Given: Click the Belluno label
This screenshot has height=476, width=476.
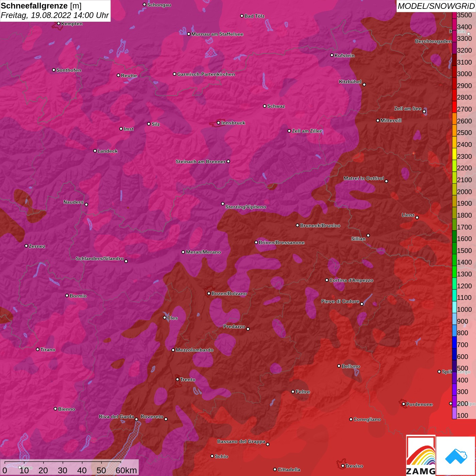Looking at the screenshot, I should click(351, 366).
